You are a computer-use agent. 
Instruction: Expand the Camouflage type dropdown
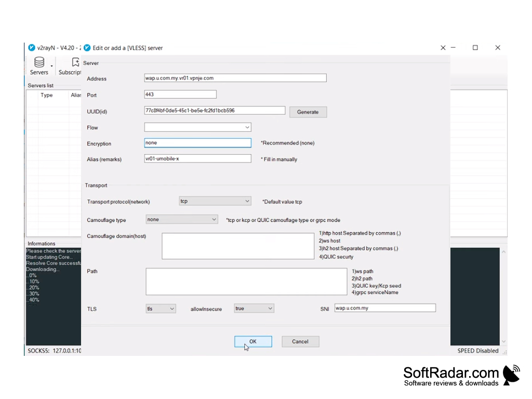point(181,219)
